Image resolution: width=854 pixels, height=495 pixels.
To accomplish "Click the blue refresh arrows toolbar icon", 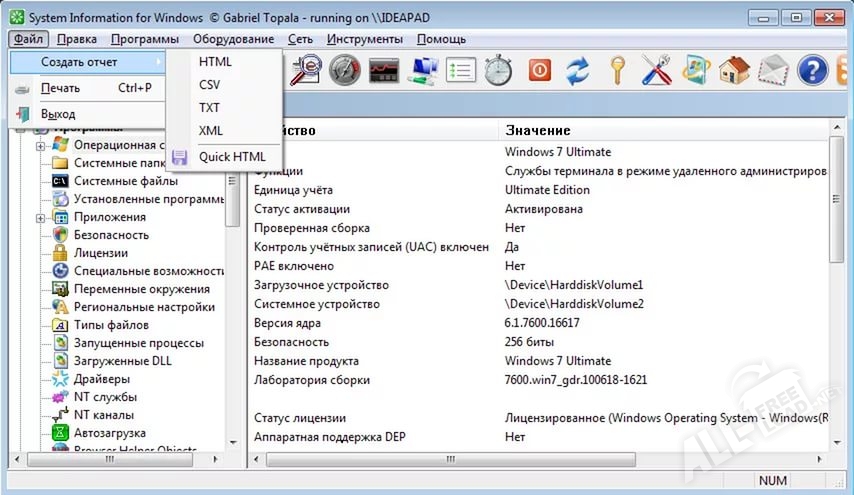I will 578,71.
